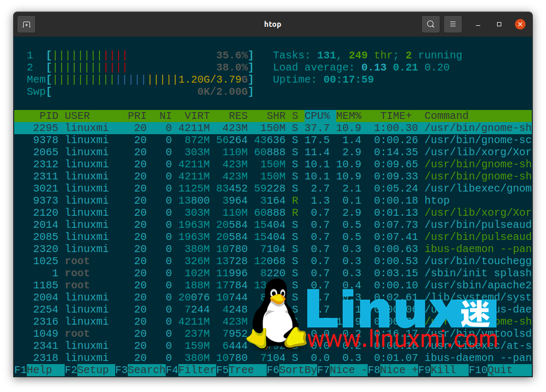Click the Uptime 00:17:59 value
Viewport: 546px width, 392px height.
pyautogui.click(x=349, y=79)
